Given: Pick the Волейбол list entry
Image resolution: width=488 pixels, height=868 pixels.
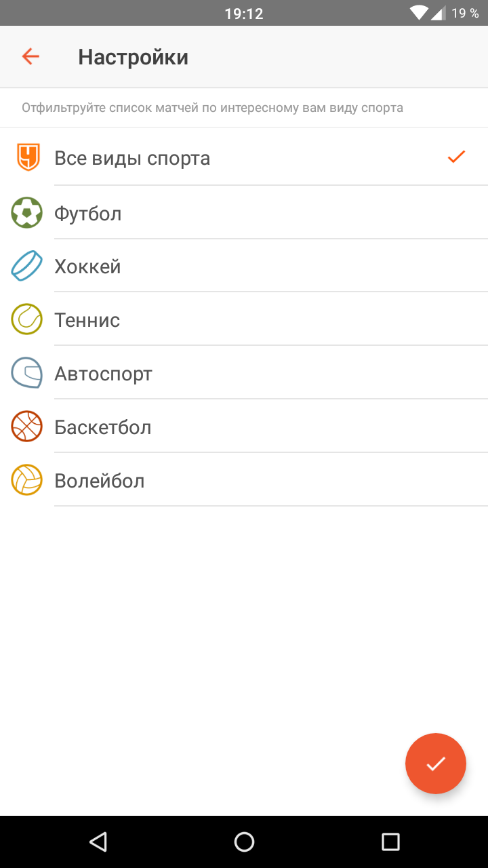Looking at the screenshot, I should [x=244, y=480].
